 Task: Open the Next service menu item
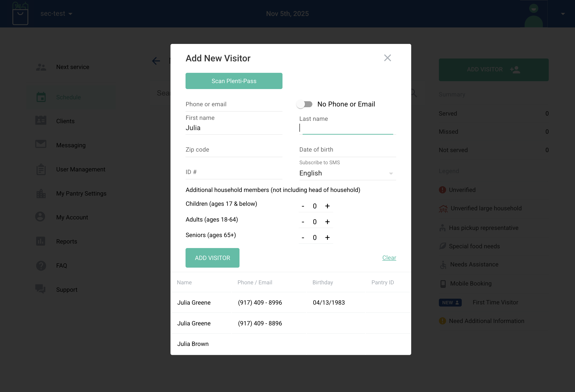(73, 67)
